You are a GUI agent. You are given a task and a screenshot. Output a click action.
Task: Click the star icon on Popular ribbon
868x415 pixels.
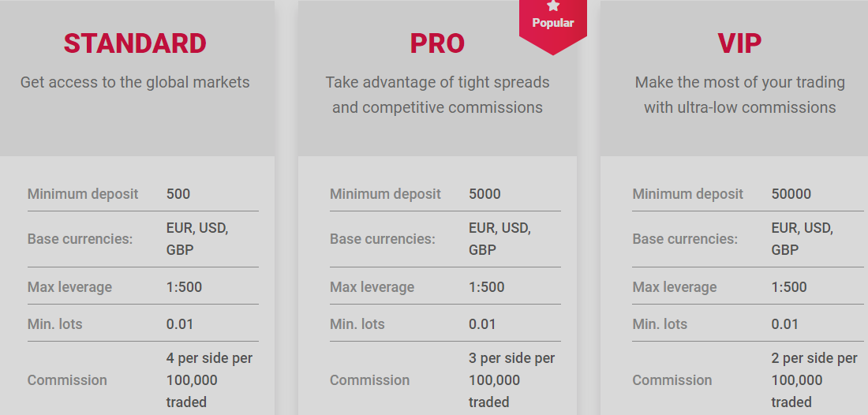(553, 6)
